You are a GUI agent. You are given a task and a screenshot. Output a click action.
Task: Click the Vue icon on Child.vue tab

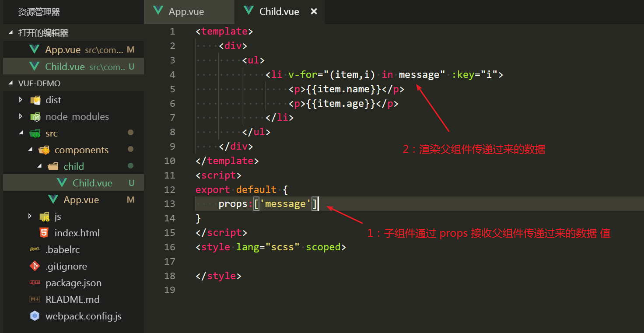[x=249, y=11]
